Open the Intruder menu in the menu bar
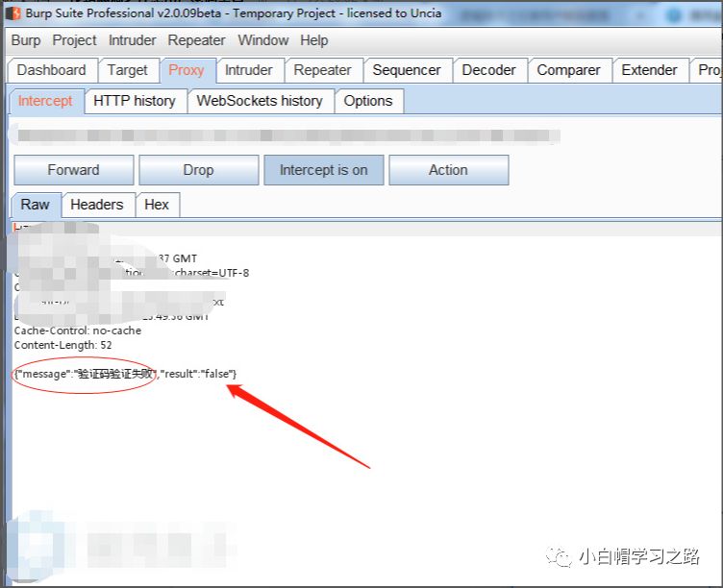 coord(133,40)
